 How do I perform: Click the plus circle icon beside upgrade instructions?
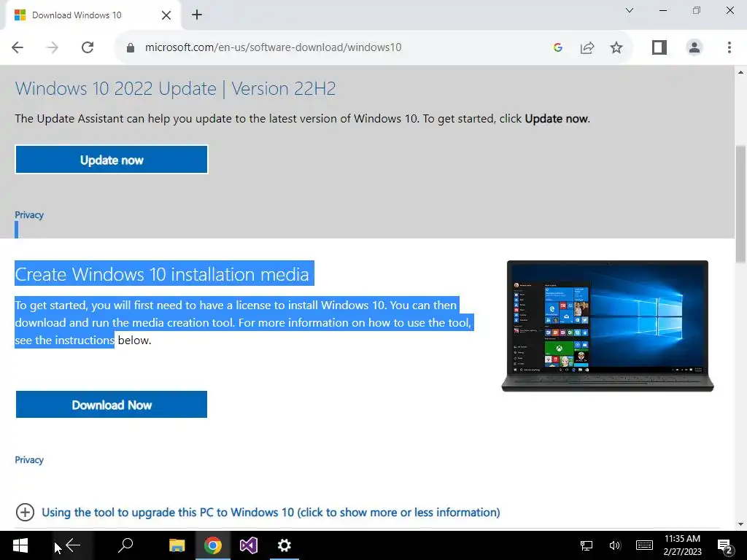click(x=25, y=513)
